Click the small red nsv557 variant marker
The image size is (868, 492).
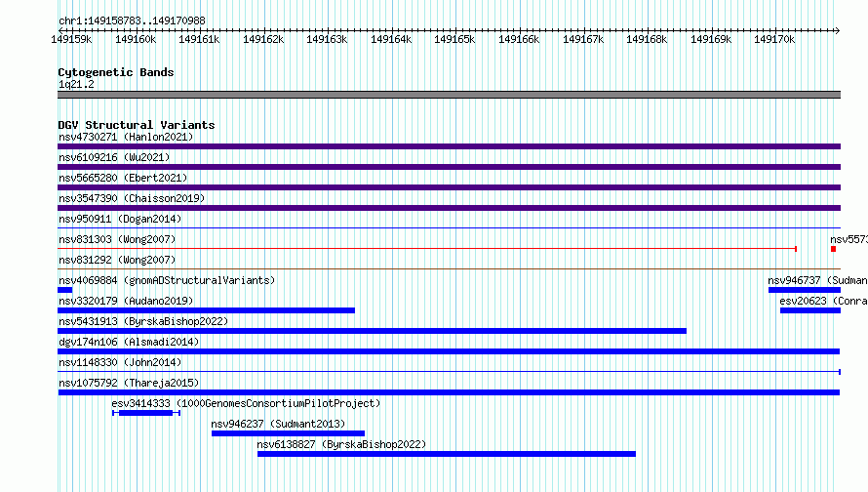click(x=833, y=249)
